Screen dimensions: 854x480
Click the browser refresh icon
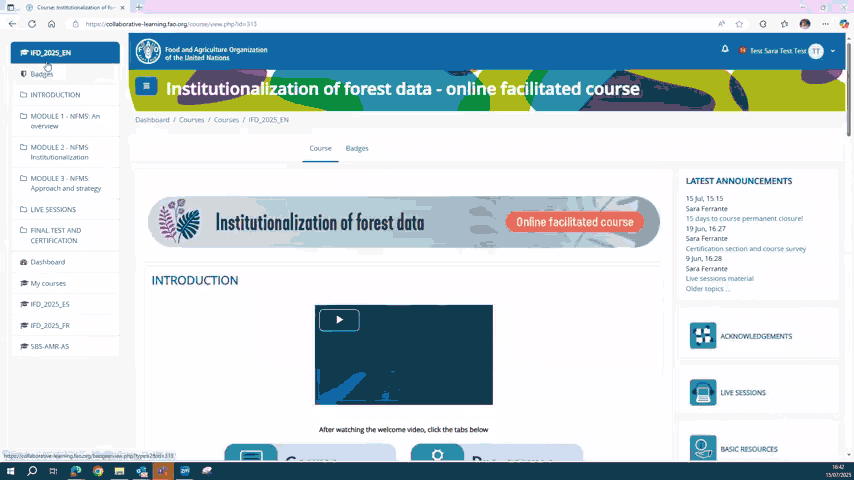tap(32, 24)
